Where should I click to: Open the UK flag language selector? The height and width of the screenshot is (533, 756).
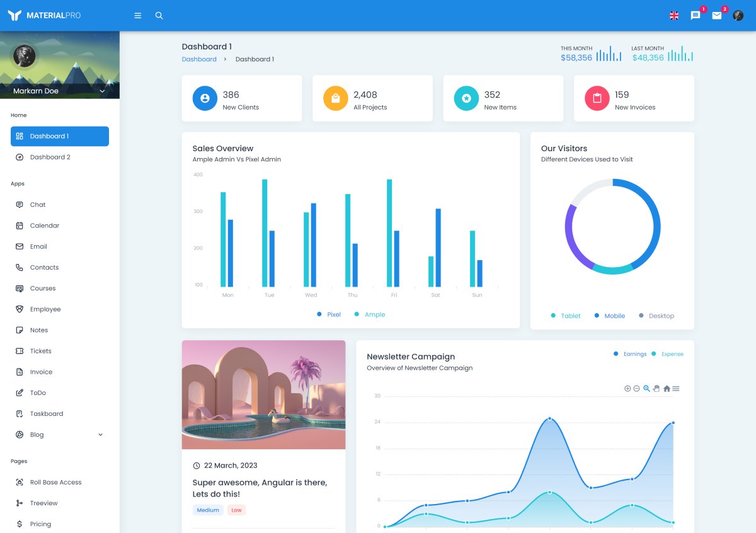point(674,16)
